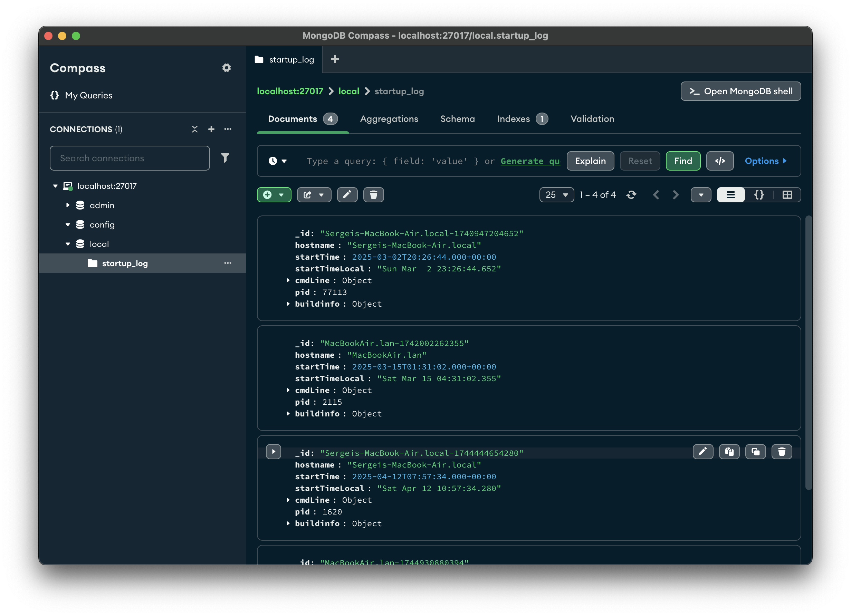Open MongoDB shell button
Image resolution: width=851 pixels, height=616 pixels.
pyautogui.click(x=740, y=91)
